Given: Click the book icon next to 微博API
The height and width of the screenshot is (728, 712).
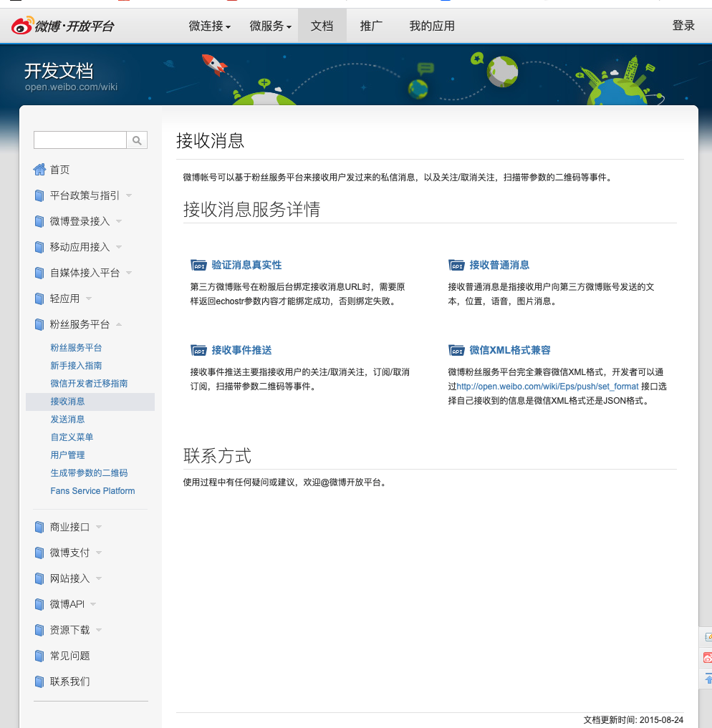Looking at the screenshot, I should click(39, 603).
